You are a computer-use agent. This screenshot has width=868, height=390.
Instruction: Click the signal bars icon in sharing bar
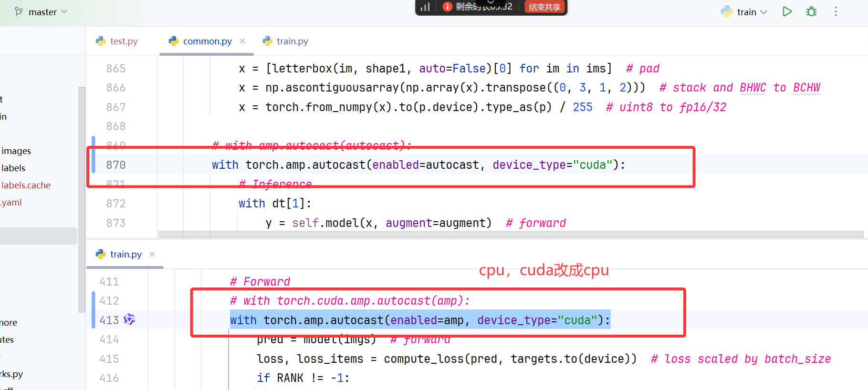point(425,7)
